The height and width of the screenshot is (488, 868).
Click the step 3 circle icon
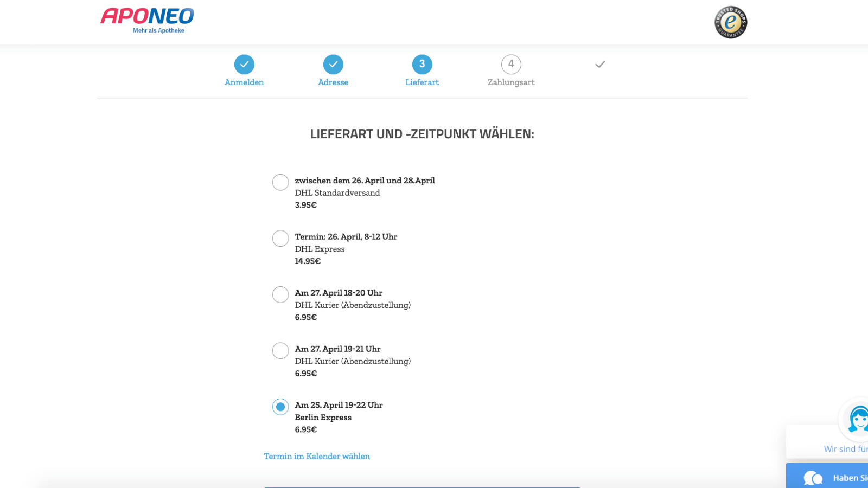click(x=422, y=64)
